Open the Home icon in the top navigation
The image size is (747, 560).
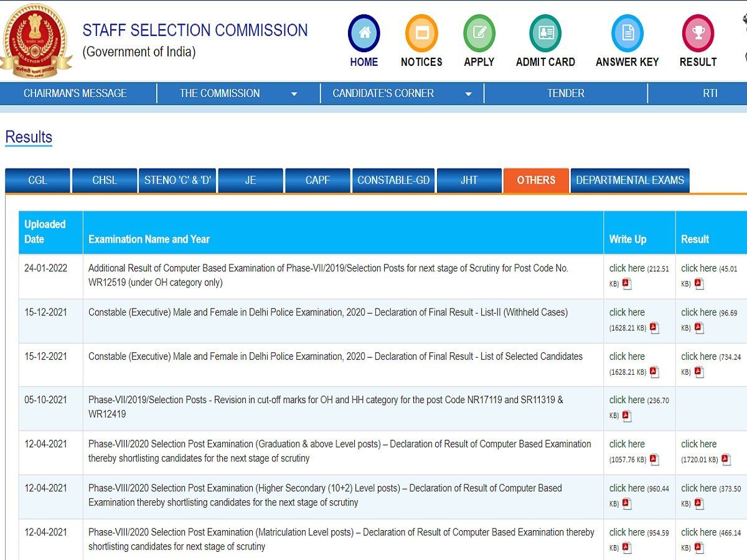(x=364, y=33)
